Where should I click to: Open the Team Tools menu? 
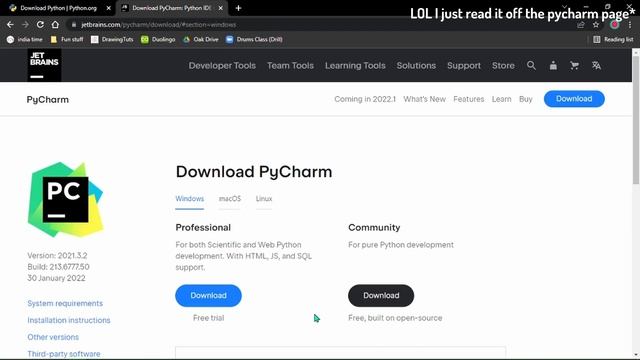(290, 65)
